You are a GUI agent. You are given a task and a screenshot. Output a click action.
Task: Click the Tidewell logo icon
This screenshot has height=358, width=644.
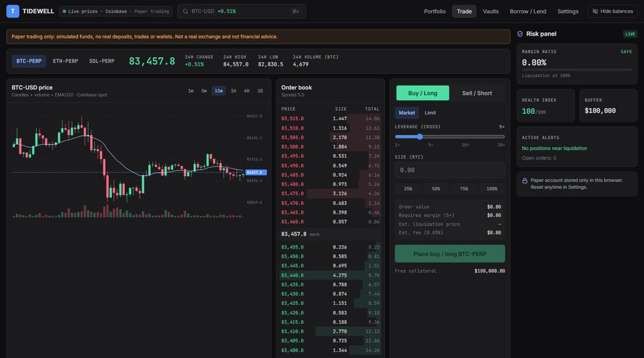(13, 11)
